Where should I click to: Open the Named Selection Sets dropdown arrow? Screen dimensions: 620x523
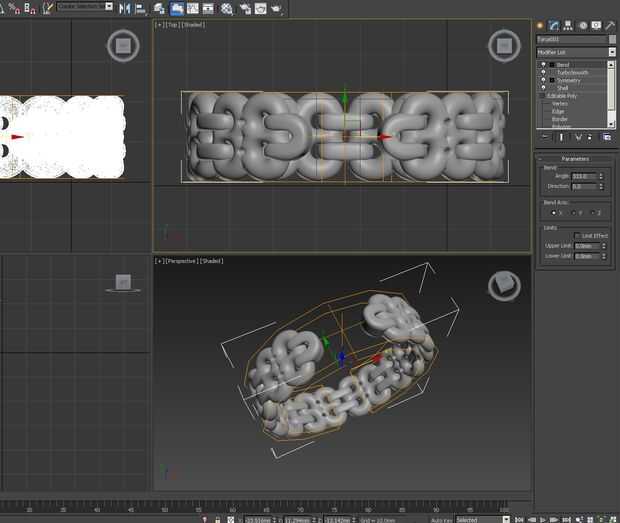[x=109, y=7]
